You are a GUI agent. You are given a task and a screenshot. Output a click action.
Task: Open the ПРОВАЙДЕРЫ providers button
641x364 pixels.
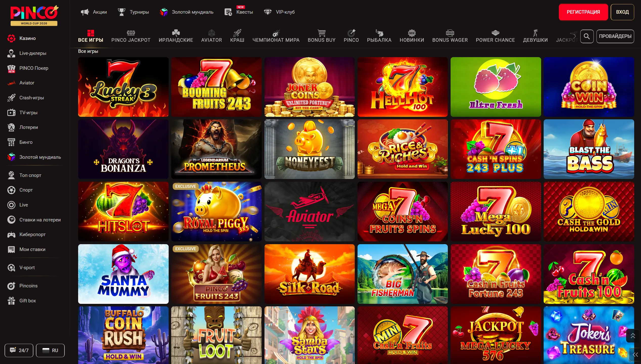[615, 36]
